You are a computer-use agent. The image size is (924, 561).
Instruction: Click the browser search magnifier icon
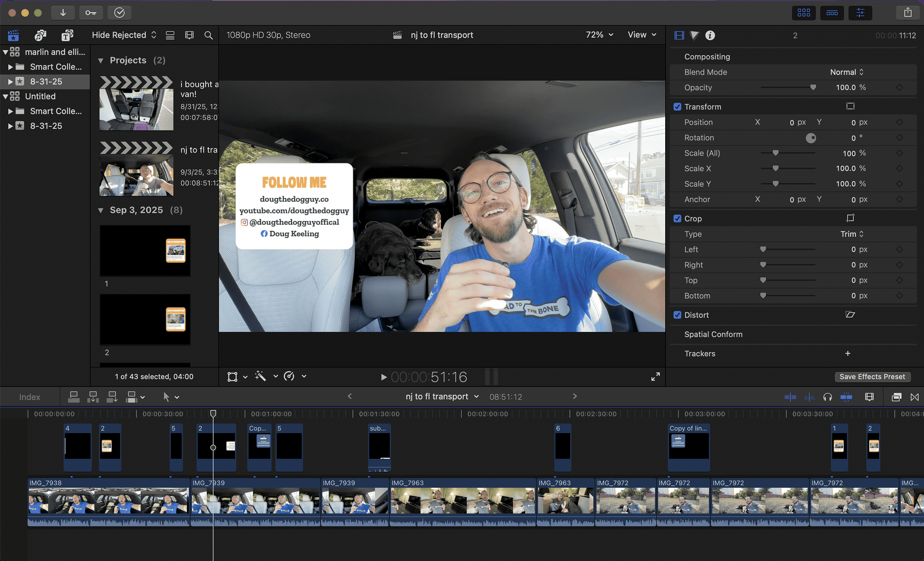tap(209, 35)
